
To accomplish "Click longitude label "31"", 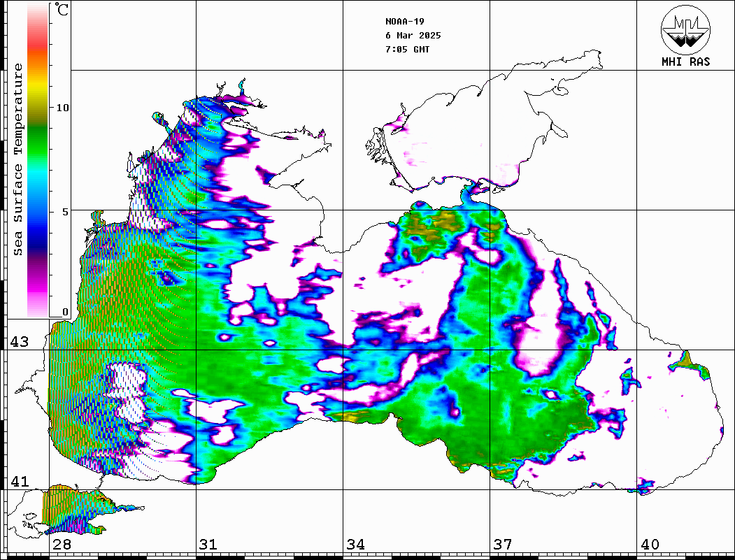I will click(208, 544).
